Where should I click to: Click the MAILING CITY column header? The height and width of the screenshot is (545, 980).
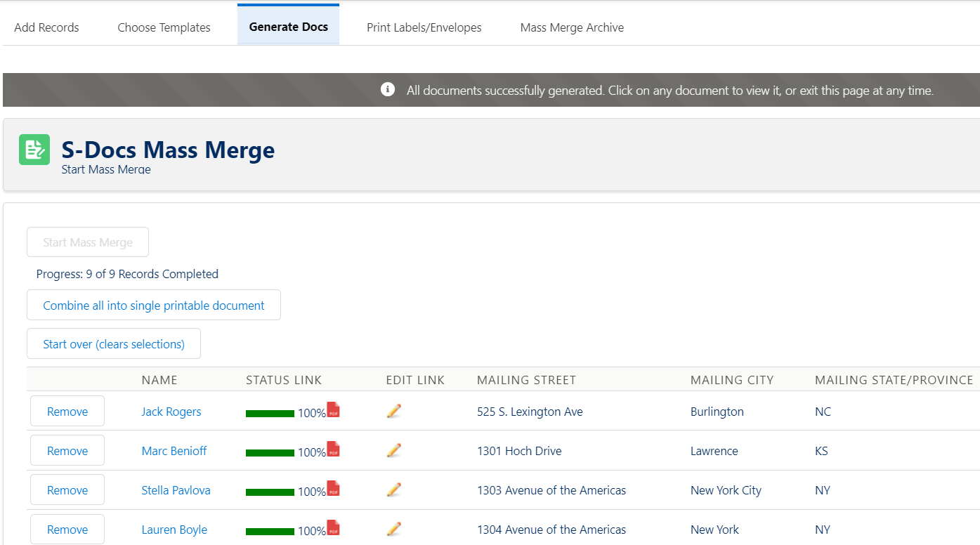(732, 380)
